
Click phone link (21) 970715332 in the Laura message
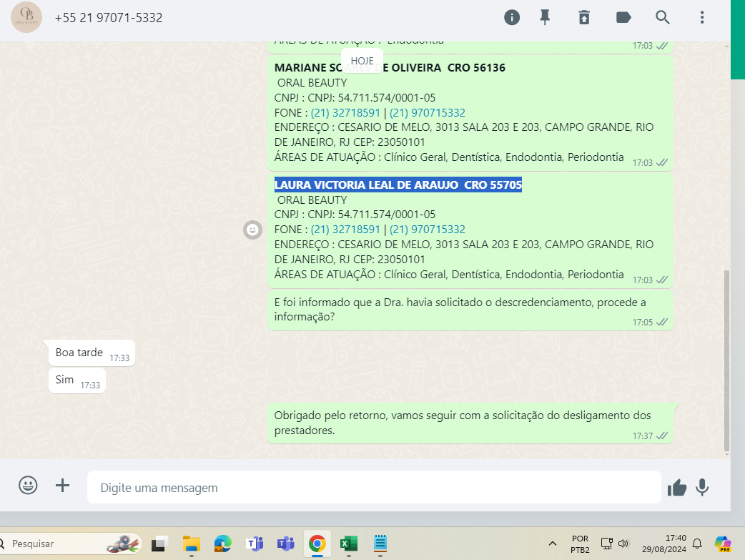click(x=427, y=230)
